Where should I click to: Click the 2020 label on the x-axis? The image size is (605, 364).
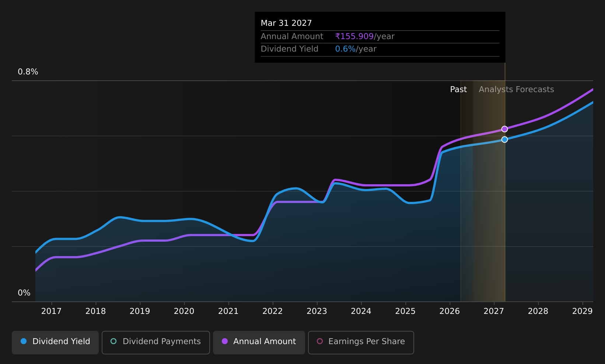(184, 311)
